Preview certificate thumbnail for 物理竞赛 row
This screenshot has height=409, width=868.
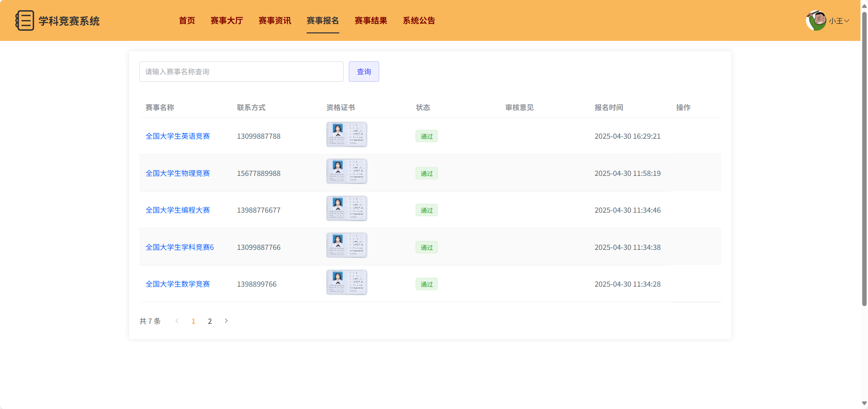click(x=346, y=171)
